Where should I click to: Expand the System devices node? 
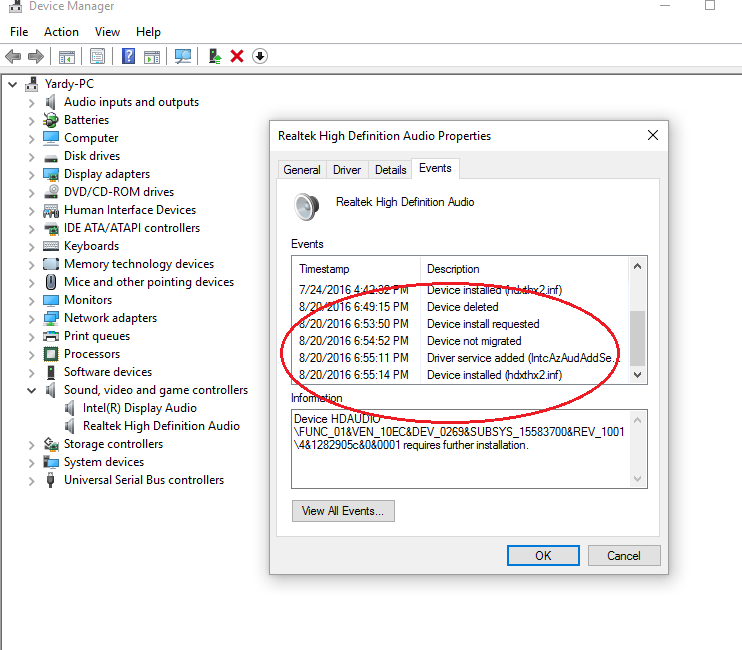pos(32,462)
